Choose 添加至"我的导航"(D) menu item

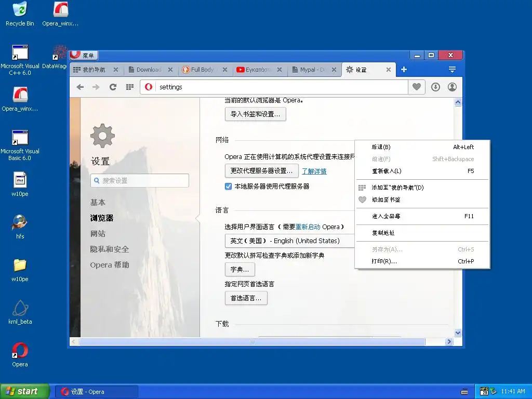point(422,187)
